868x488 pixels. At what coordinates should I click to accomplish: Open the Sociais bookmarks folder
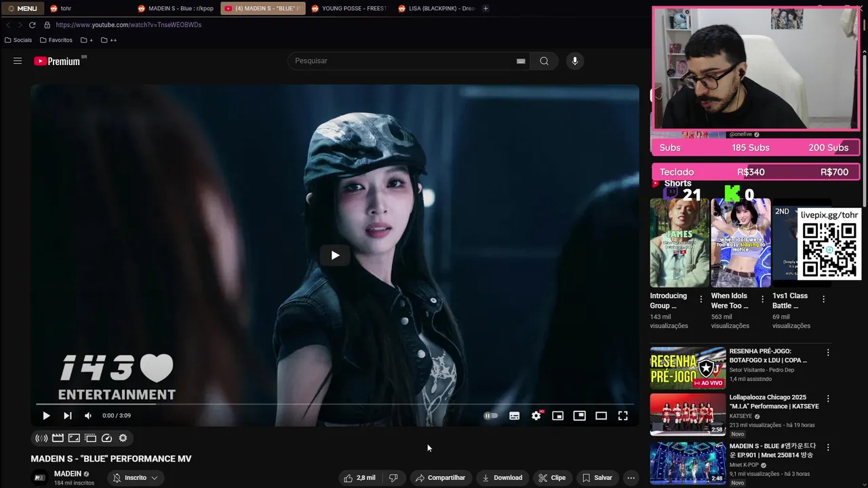pos(18,40)
